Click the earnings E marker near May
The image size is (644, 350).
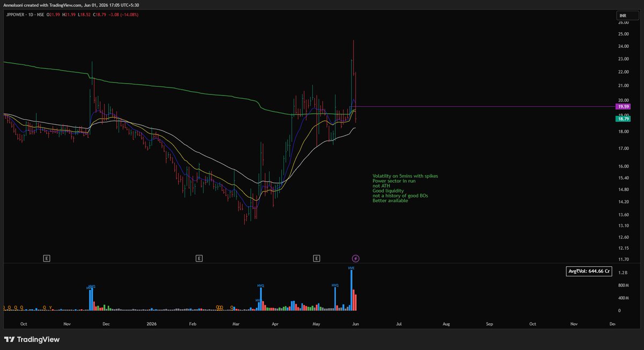317,258
